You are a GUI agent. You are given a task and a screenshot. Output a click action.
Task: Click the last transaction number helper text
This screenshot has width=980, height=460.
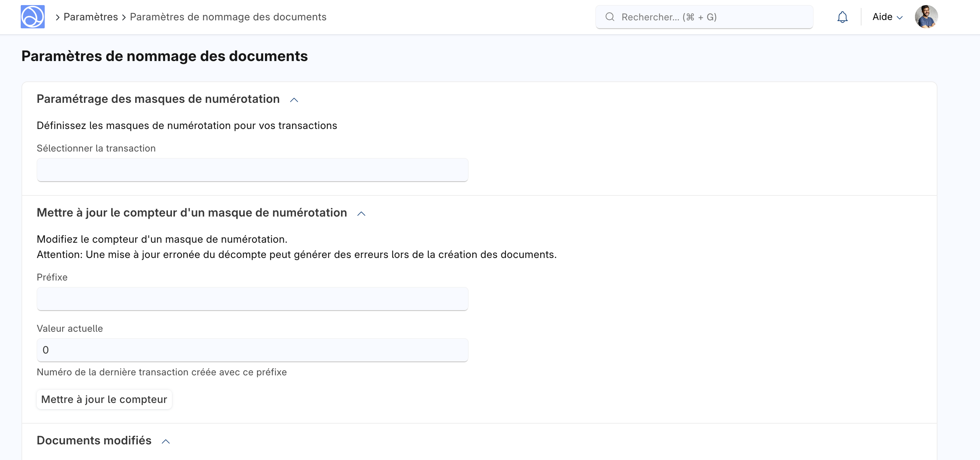tap(161, 372)
